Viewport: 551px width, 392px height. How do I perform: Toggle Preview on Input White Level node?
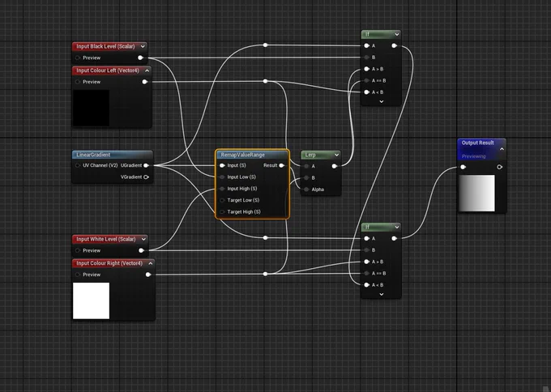tap(78, 250)
